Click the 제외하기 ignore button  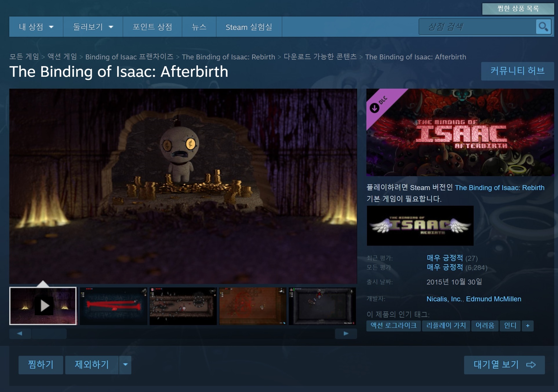click(92, 365)
